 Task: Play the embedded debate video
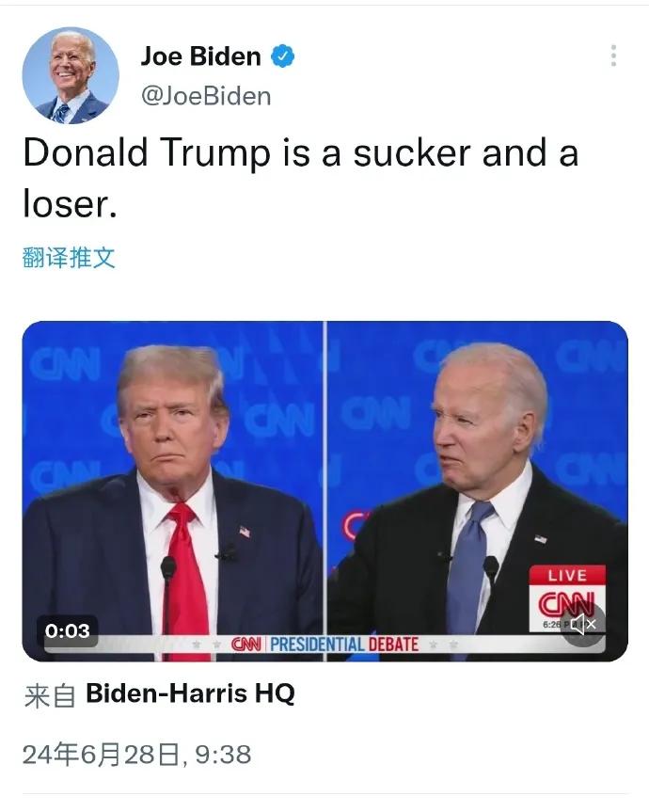pyautogui.click(x=325, y=491)
